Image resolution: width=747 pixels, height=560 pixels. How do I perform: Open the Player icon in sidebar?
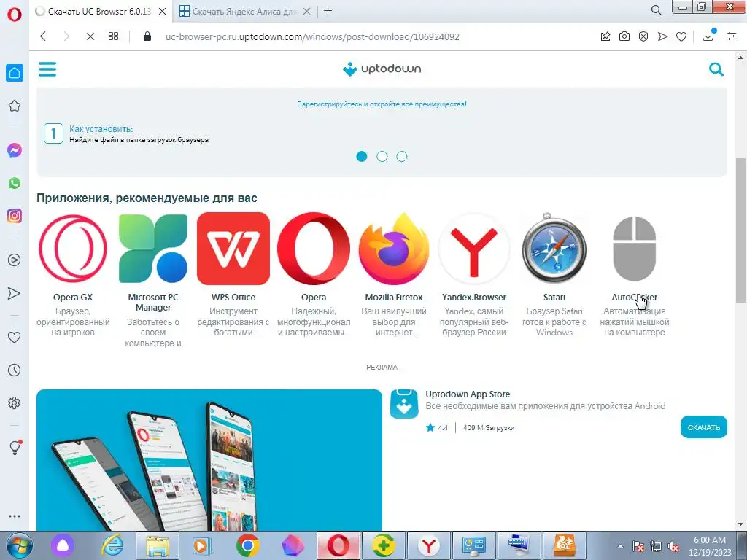pyautogui.click(x=15, y=260)
